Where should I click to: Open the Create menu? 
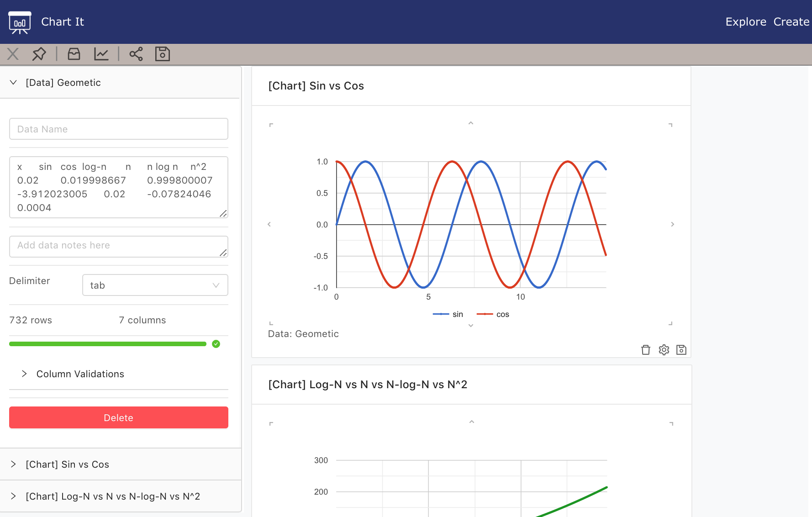point(791,21)
